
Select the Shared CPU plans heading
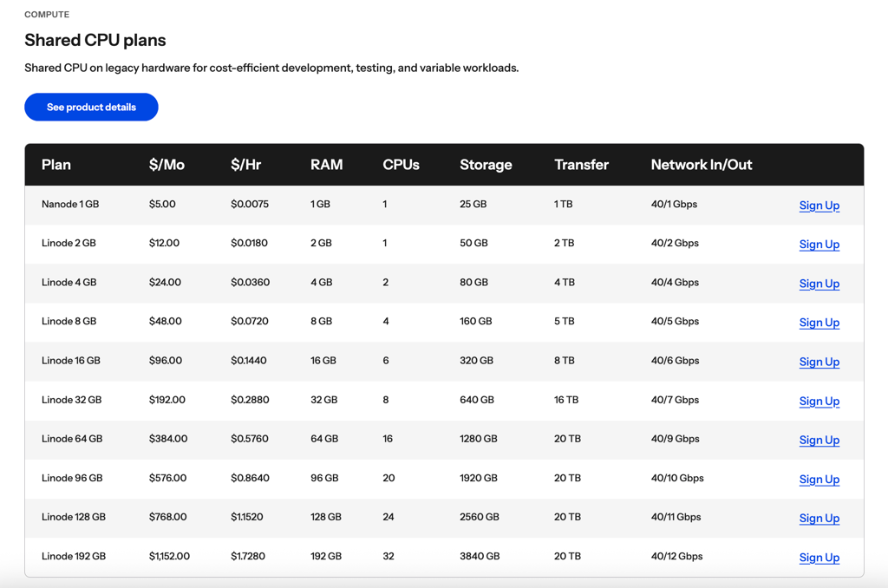(95, 40)
